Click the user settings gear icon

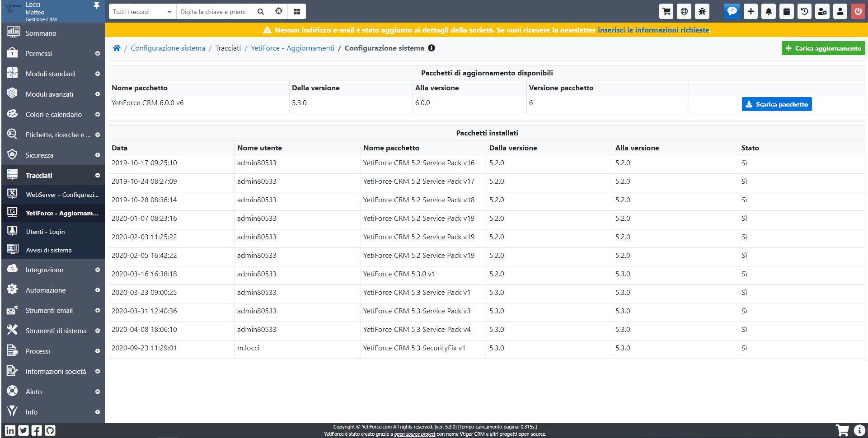coord(822,11)
